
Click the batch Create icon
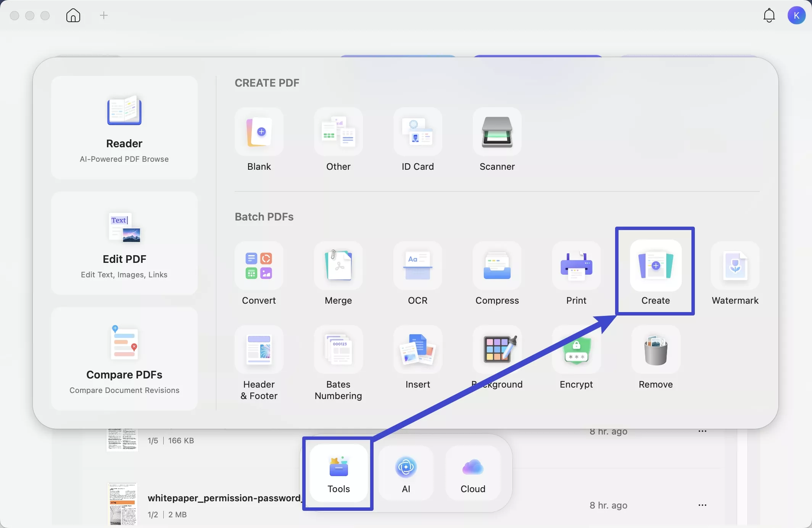click(656, 266)
